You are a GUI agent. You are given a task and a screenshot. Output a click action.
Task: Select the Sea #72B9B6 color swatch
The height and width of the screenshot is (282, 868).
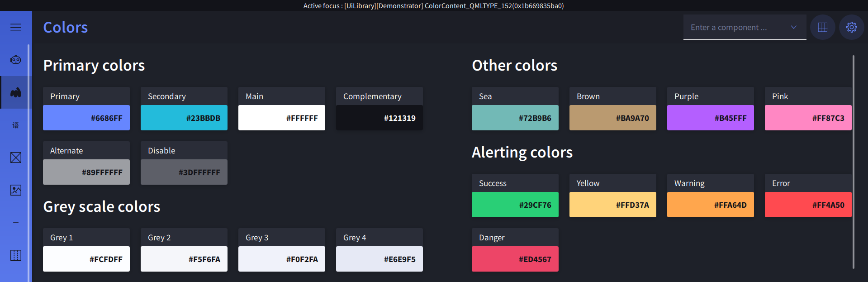tap(515, 118)
